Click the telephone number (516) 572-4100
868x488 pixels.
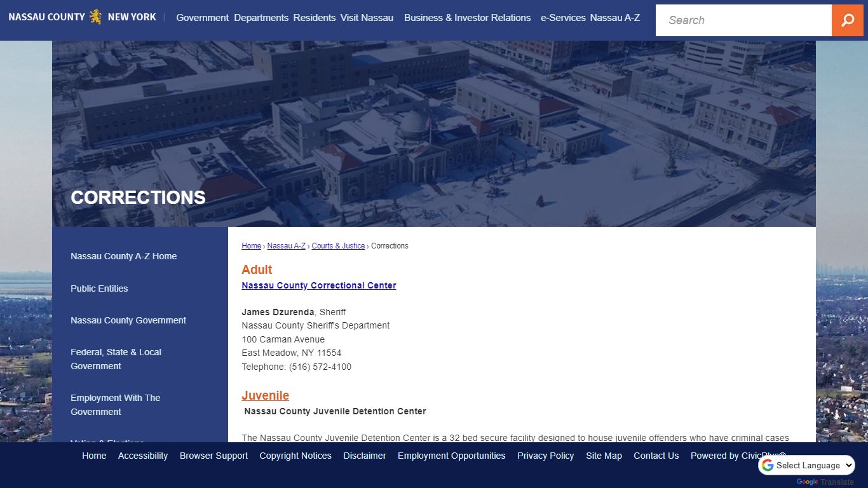[320, 367]
